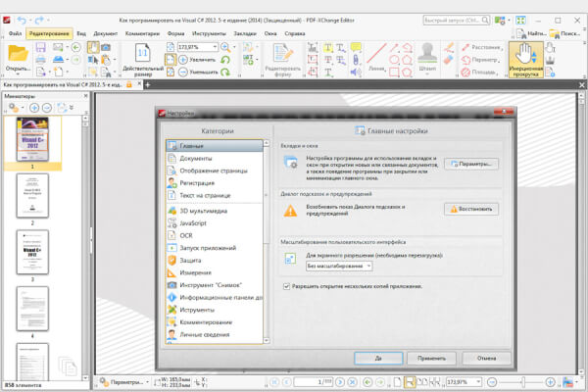Screen dimensions: 588x392
Task: Go to next page in the bottom bar
Action: [340, 382]
